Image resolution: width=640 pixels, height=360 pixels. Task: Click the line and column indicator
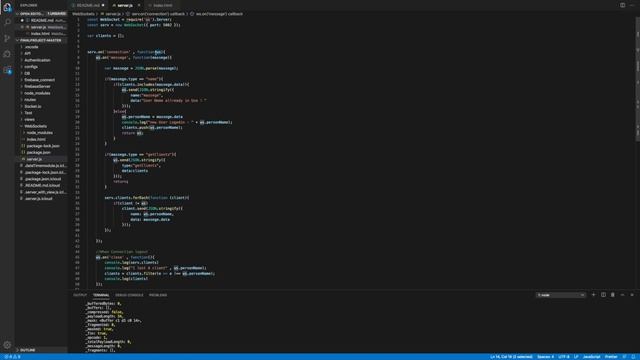tap(511, 357)
